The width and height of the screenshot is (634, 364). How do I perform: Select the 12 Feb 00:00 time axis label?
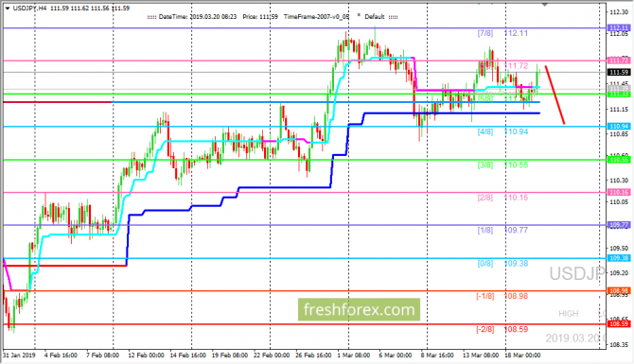click(146, 355)
